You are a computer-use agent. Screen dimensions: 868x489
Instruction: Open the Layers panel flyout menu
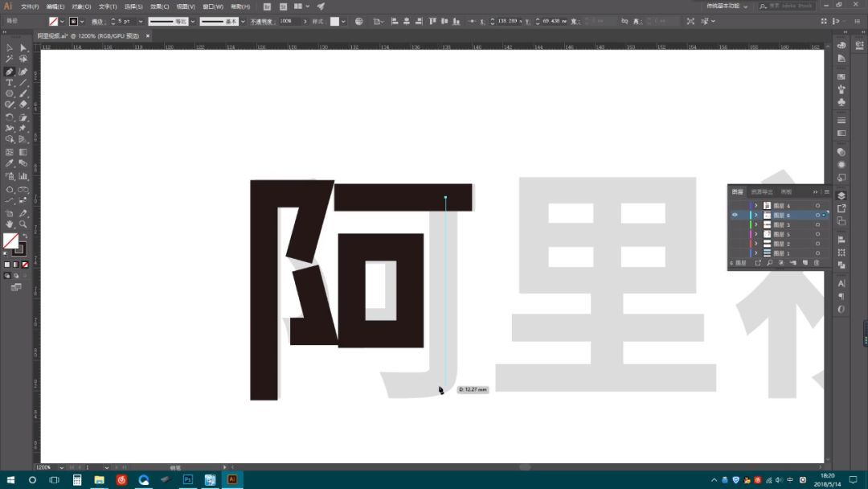[x=826, y=191]
